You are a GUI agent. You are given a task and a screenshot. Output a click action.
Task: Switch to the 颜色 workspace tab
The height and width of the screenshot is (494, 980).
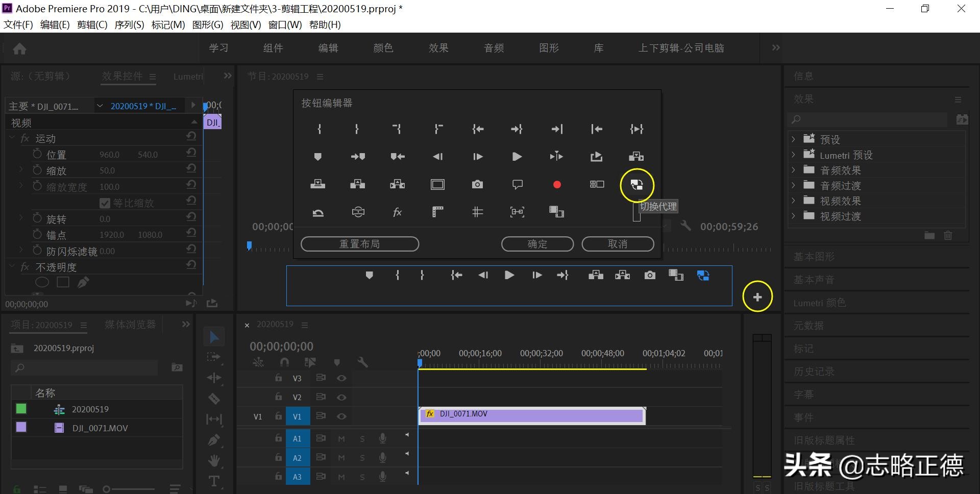[x=383, y=47]
